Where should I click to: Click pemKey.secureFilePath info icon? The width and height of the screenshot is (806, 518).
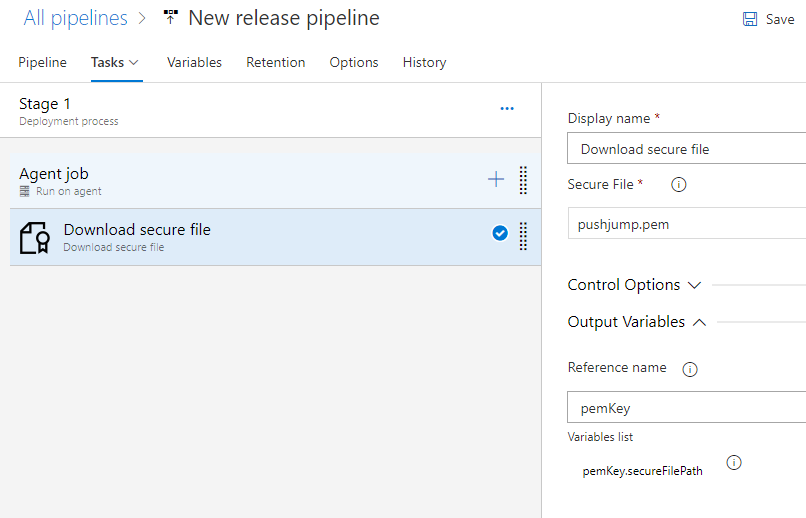coord(734,463)
